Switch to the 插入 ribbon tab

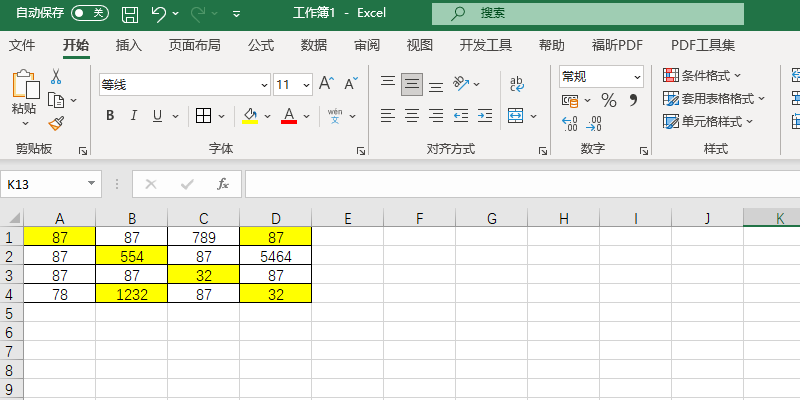click(x=129, y=45)
